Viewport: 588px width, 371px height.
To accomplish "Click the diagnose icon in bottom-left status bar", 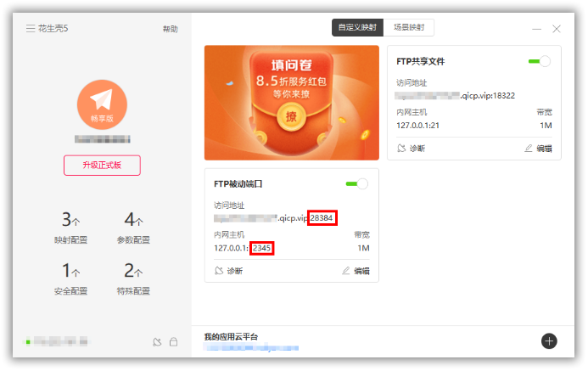I will tap(156, 342).
